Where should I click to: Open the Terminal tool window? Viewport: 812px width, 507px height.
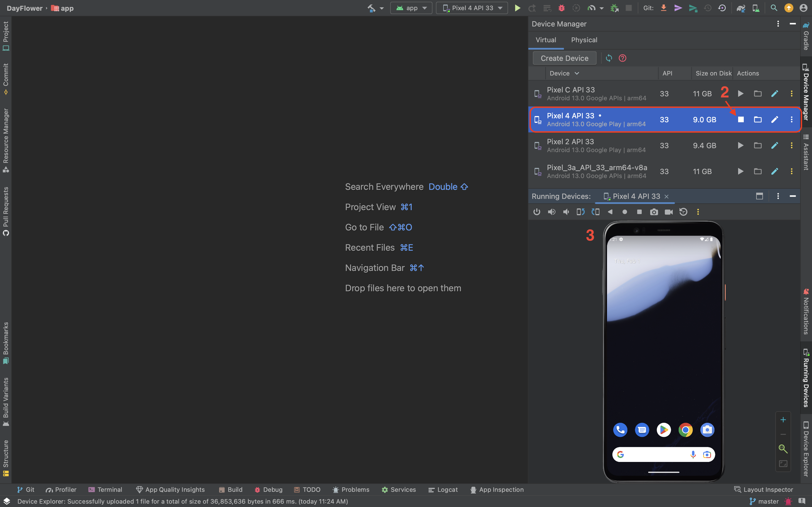(x=105, y=490)
